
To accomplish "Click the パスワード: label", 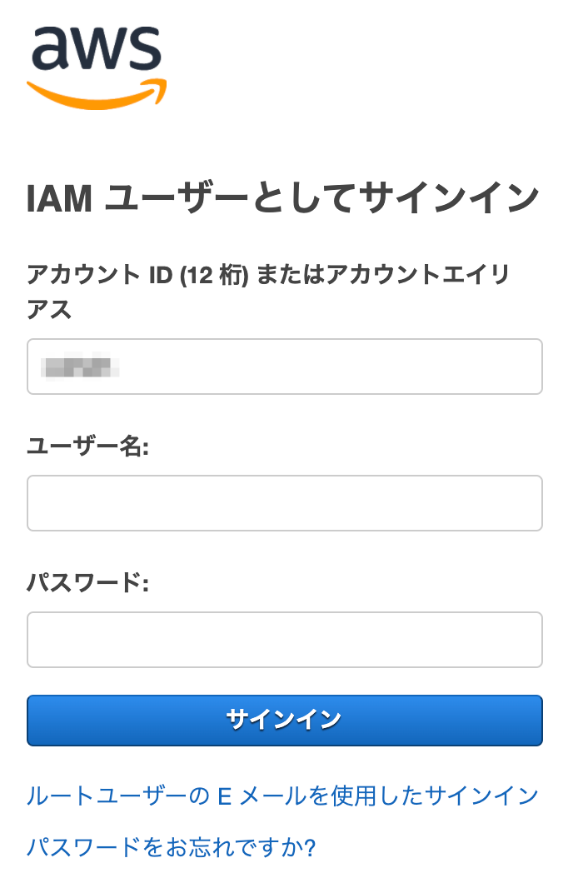I will point(87,583).
